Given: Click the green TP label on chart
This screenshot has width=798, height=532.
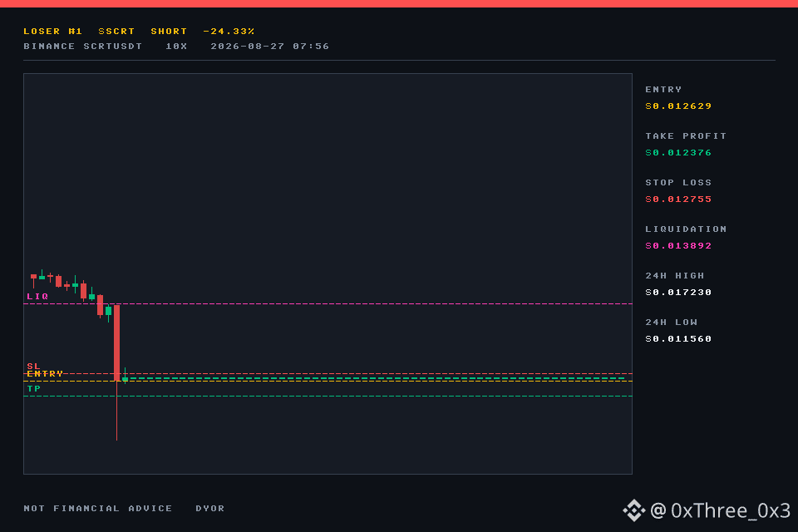Looking at the screenshot, I should [x=33, y=388].
